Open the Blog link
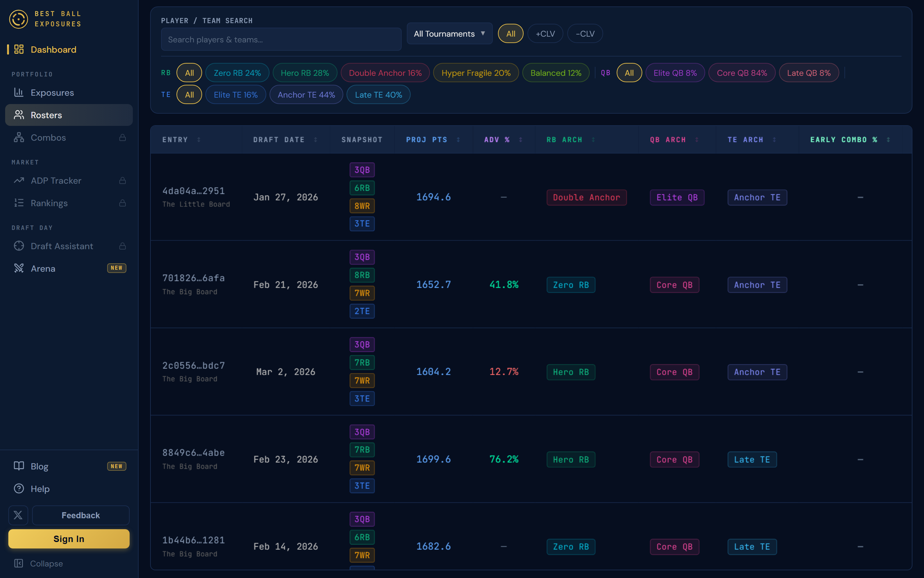The height and width of the screenshot is (578, 924). pyautogui.click(x=69, y=466)
